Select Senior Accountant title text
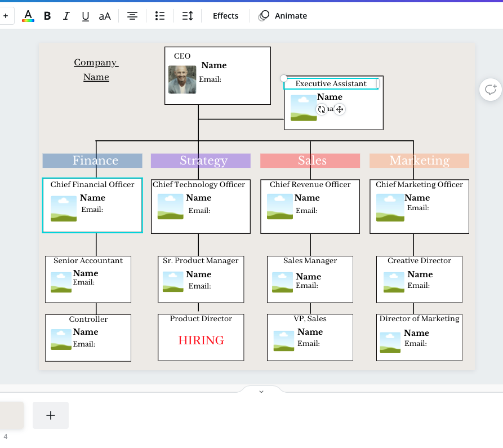This screenshot has width=503, height=448. point(88,260)
